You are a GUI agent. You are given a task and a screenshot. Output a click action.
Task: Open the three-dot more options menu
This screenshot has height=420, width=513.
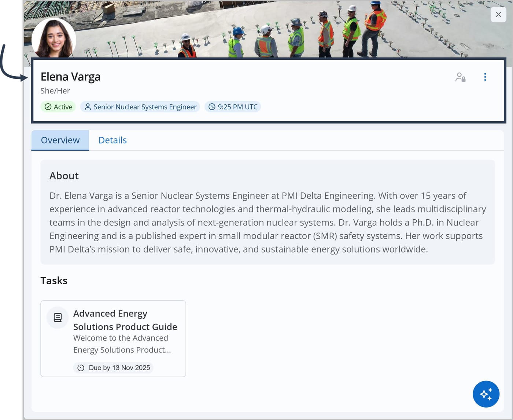(x=485, y=77)
